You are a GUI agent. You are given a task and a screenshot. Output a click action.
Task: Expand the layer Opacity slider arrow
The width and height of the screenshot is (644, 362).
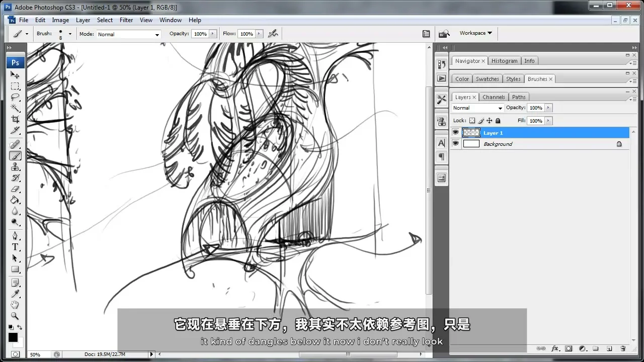pos(548,108)
